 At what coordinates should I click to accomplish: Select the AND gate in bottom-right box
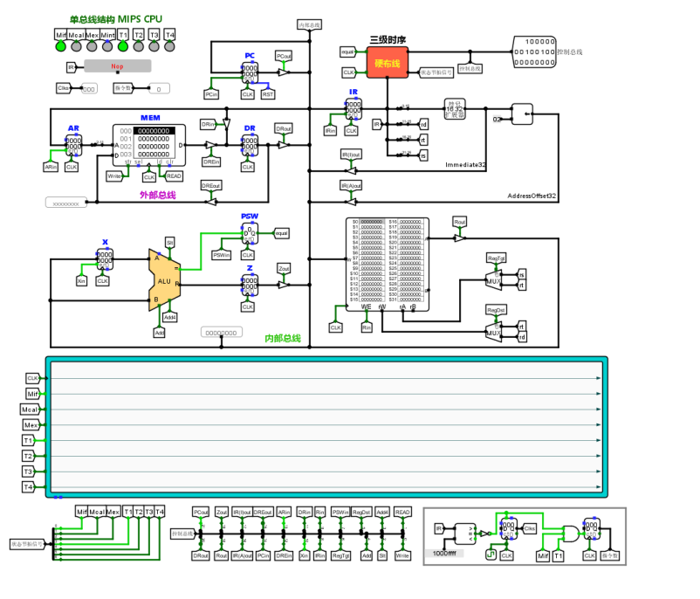click(x=571, y=534)
